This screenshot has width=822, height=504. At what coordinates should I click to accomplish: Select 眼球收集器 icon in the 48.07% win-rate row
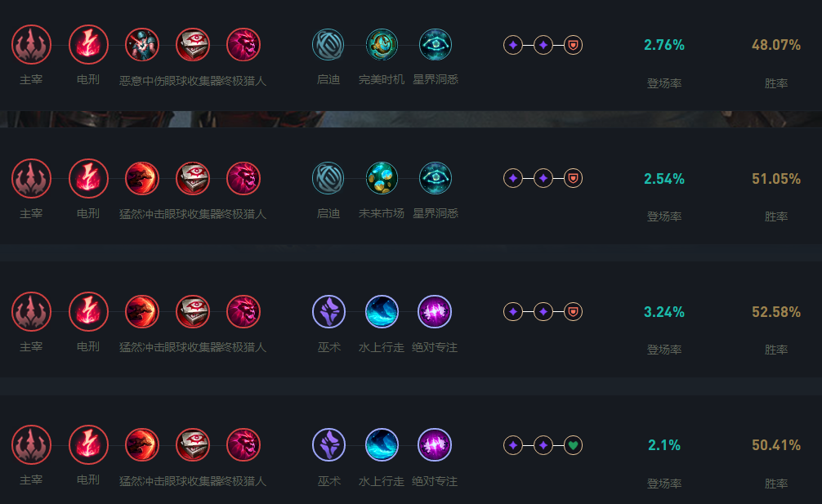pyautogui.click(x=193, y=45)
